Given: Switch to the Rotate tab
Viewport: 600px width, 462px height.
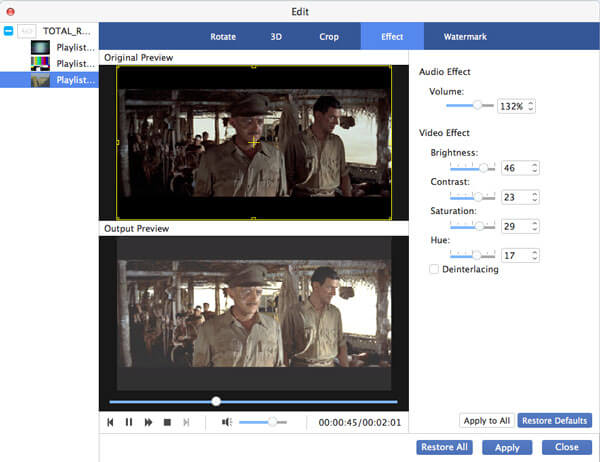Looking at the screenshot, I should tap(223, 37).
